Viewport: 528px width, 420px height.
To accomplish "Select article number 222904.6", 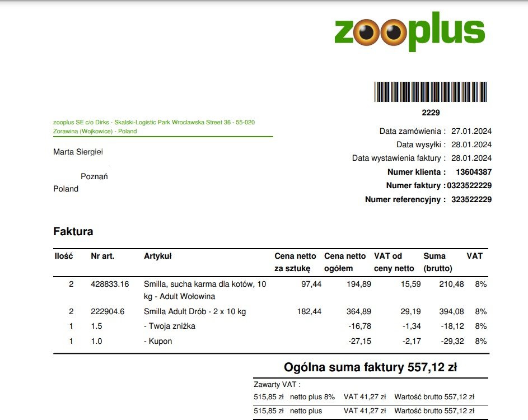I will click(108, 311).
